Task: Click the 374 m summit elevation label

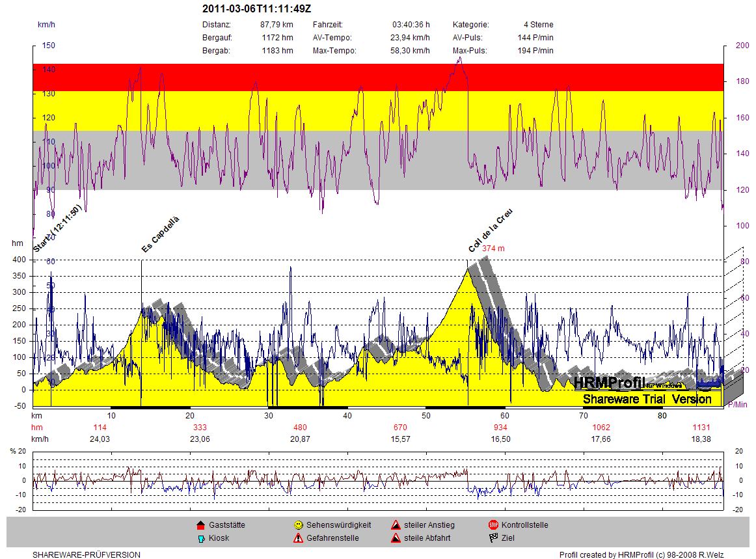Action: point(493,249)
